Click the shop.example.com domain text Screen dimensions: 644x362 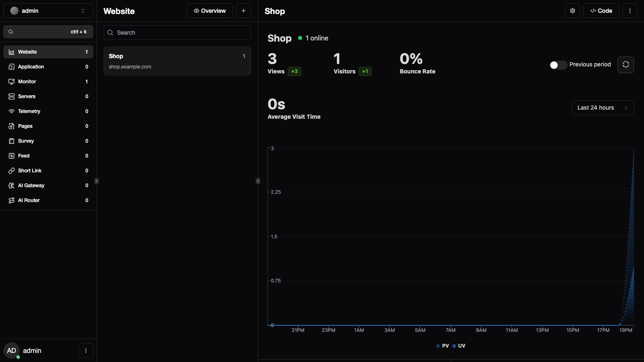(x=130, y=67)
